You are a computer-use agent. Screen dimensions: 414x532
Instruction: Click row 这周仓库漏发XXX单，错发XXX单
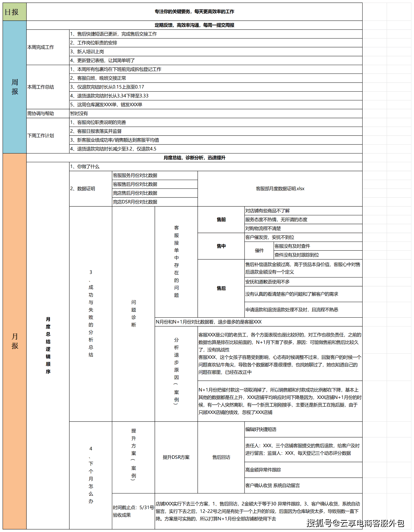pos(216,105)
